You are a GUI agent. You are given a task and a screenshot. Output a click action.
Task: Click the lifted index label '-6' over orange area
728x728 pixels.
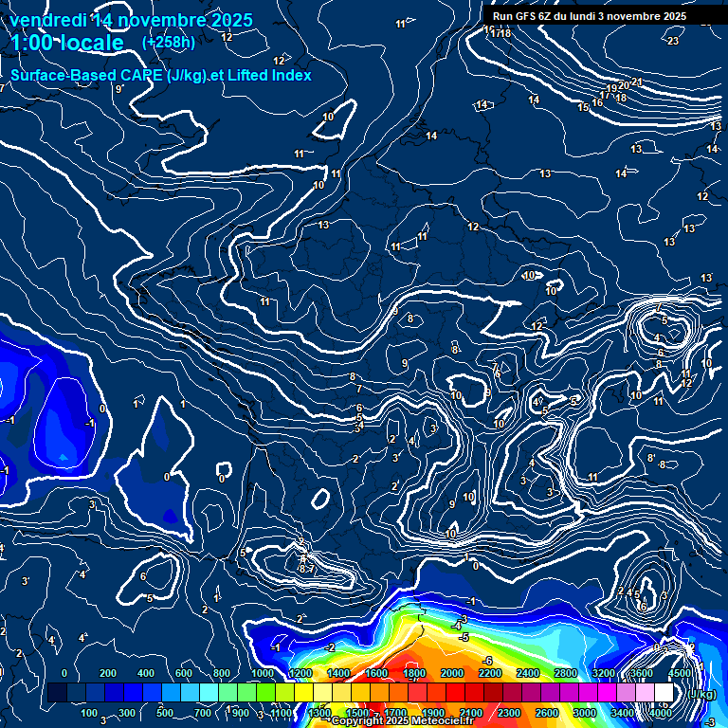(487, 660)
